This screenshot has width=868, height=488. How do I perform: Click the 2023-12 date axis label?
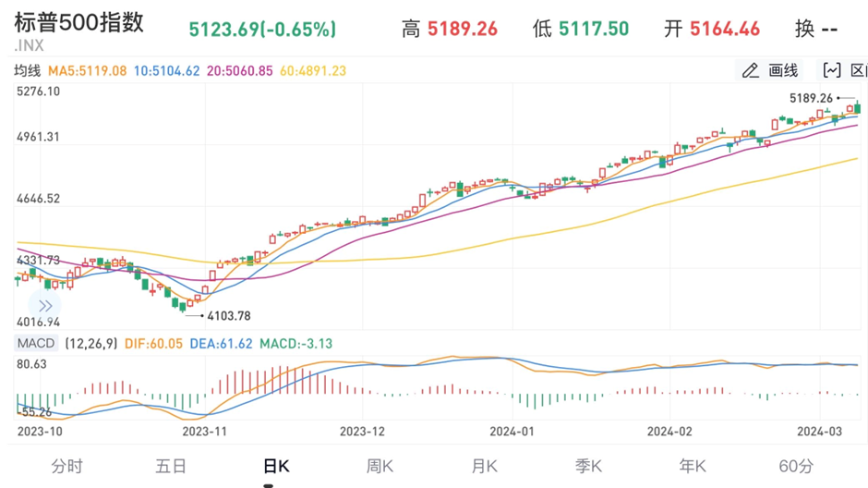pyautogui.click(x=362, y=431)
